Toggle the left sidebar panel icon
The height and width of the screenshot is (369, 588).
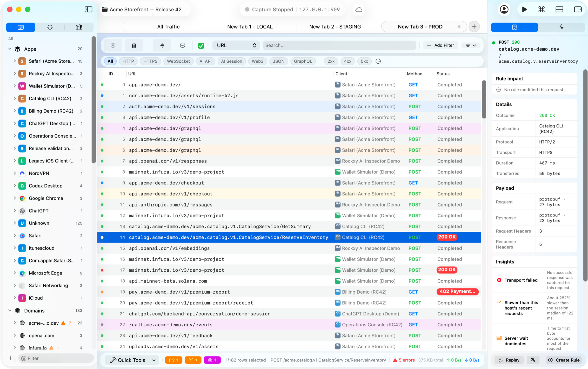pos(88,9)
